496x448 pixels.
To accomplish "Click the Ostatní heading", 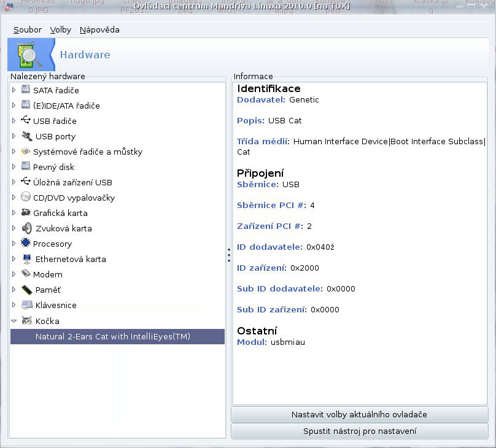I will click(257, 331).
